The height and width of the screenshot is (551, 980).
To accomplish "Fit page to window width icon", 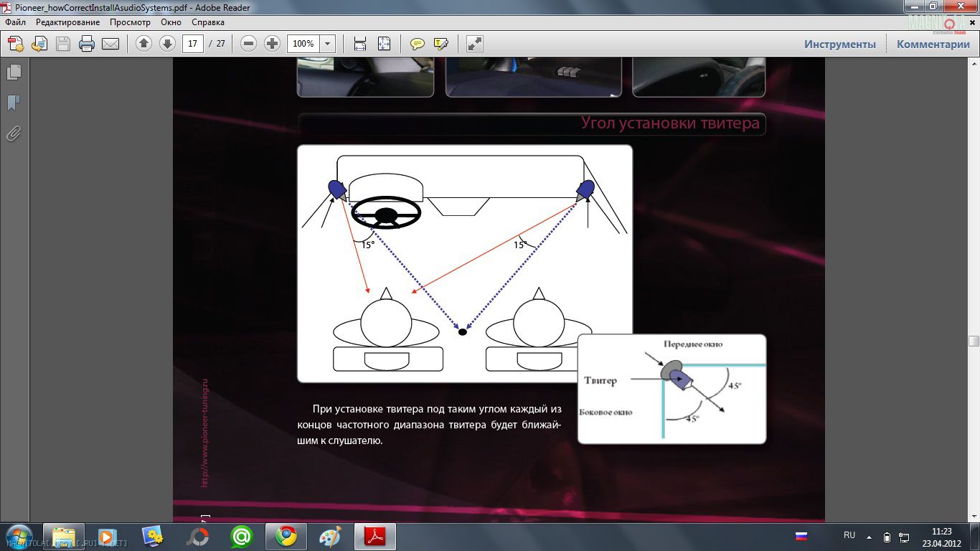I will 360,44.
